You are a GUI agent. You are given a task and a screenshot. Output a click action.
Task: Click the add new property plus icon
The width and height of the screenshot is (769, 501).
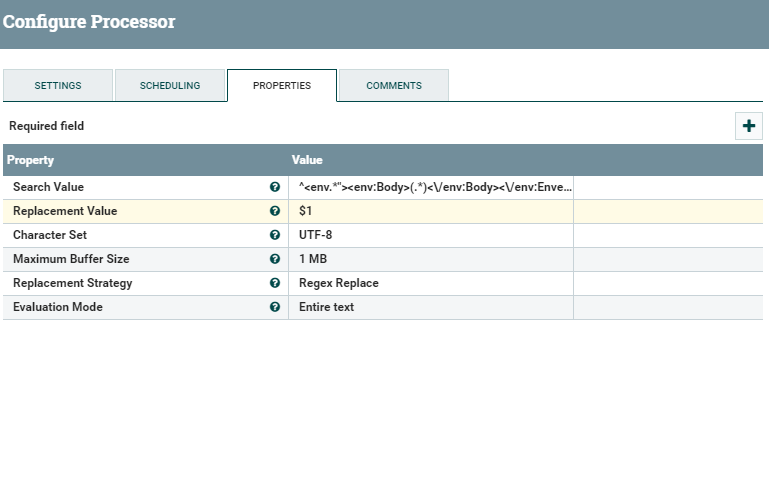[x=748, y=126]
